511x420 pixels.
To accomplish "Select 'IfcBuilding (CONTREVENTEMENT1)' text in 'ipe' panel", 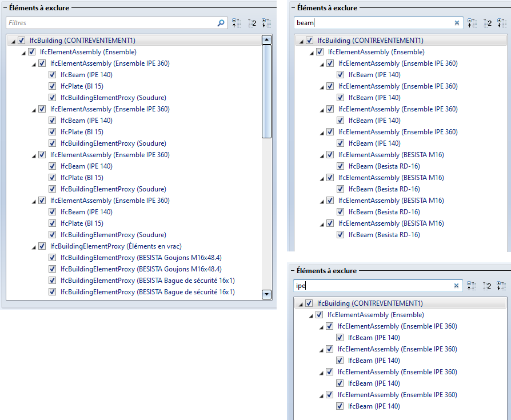I will 370,303.
